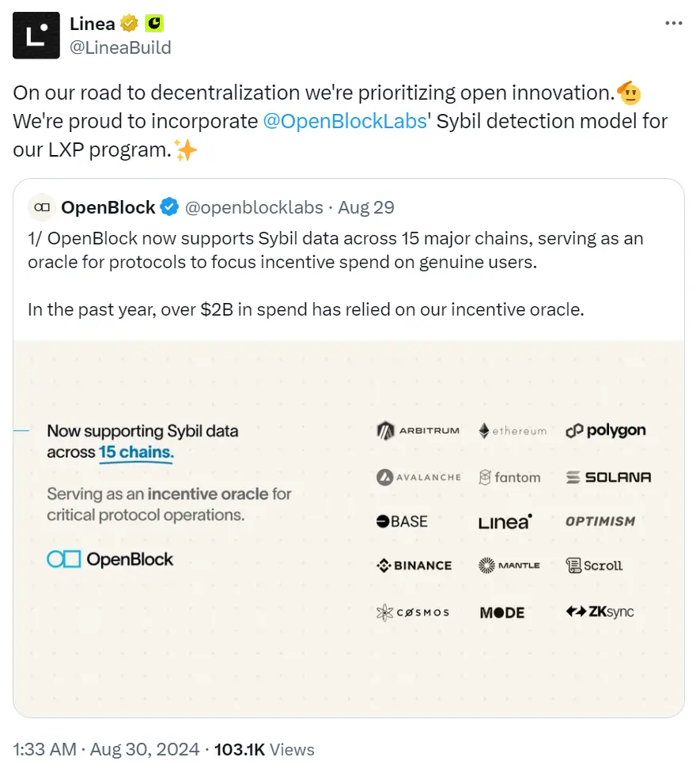Open the post options three-dot menu
700x776 pixels.
click(673, 23)
